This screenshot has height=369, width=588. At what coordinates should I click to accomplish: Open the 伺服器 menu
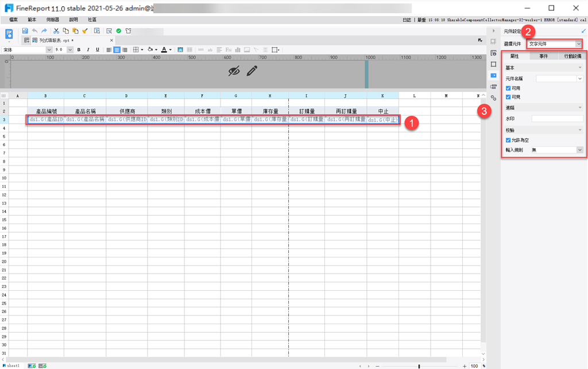(52, 20)
